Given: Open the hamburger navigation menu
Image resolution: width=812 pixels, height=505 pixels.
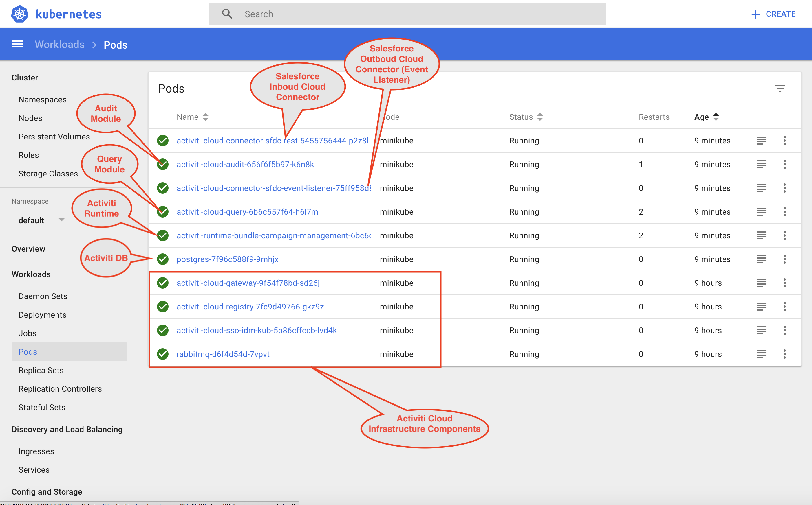Looking at the screenshot, I should 17,45.
